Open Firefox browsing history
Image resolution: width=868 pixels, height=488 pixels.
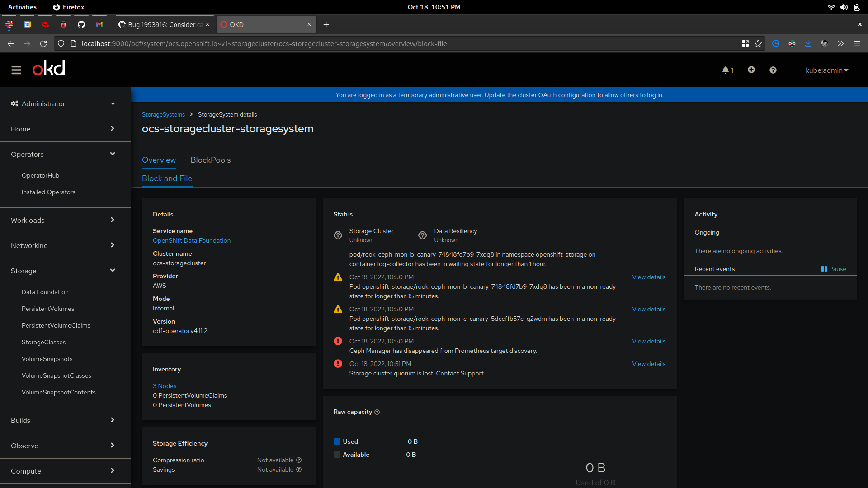click(x=776, y=43)
